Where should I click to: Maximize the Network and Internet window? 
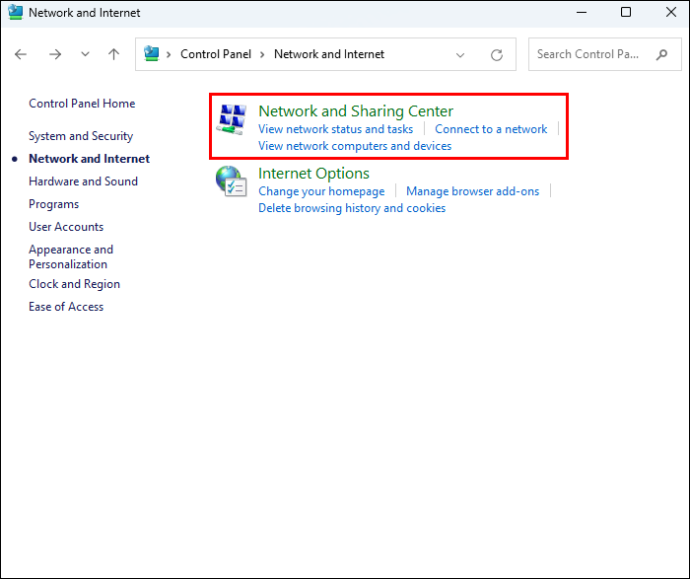626,12
